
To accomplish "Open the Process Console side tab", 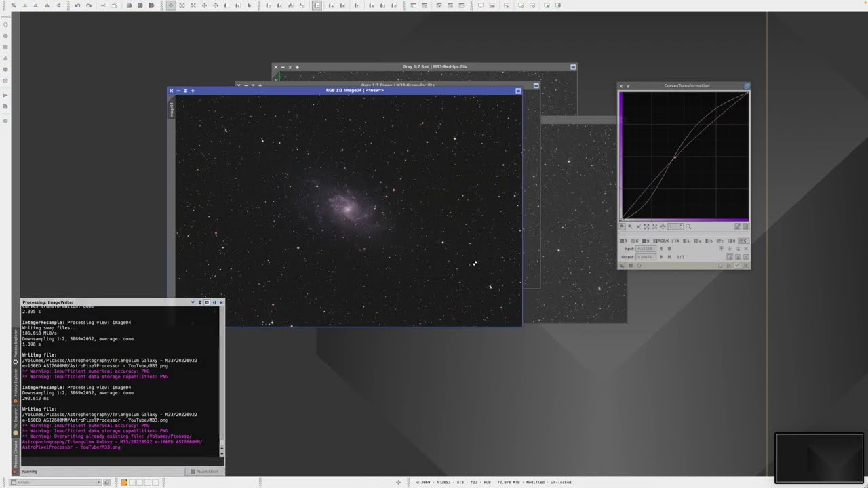I will 16,456.
